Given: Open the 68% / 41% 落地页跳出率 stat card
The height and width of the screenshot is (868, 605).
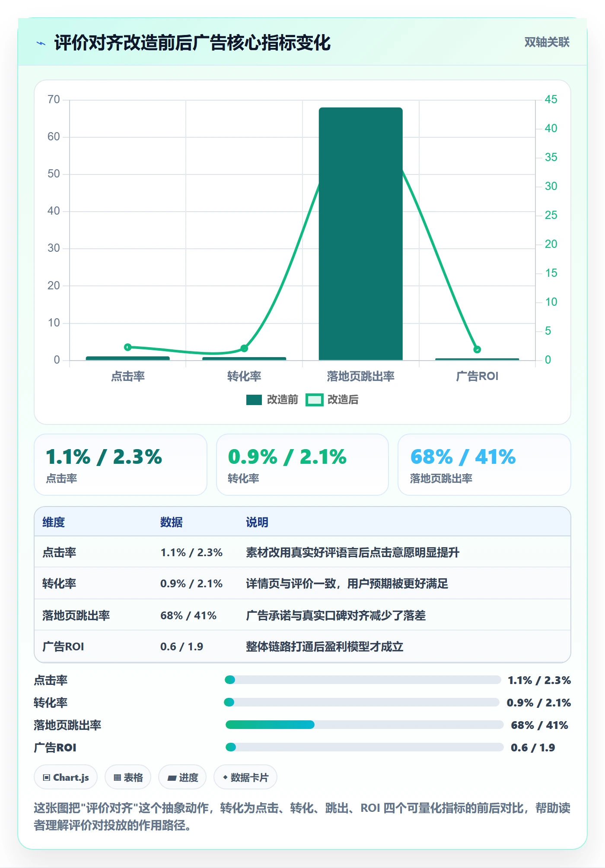Looking at the screenshot, I should (x=484, y=465).
